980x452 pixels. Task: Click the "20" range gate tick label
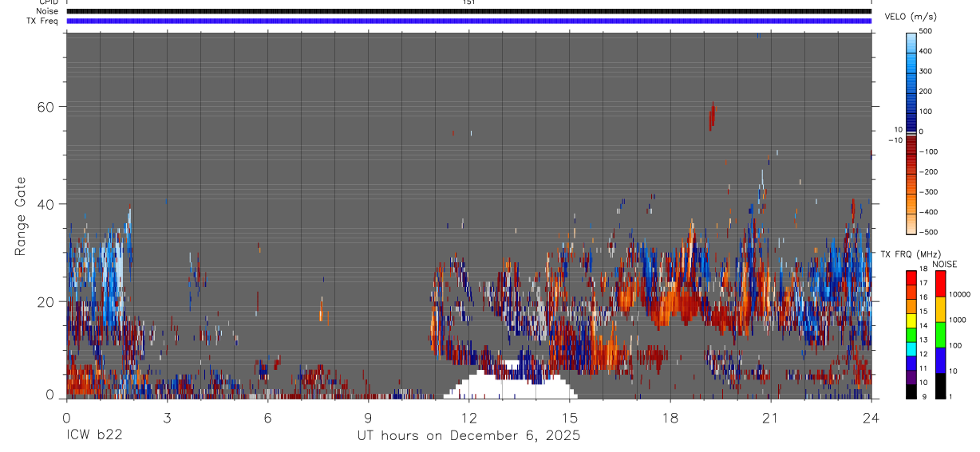[x=44, y=301]
